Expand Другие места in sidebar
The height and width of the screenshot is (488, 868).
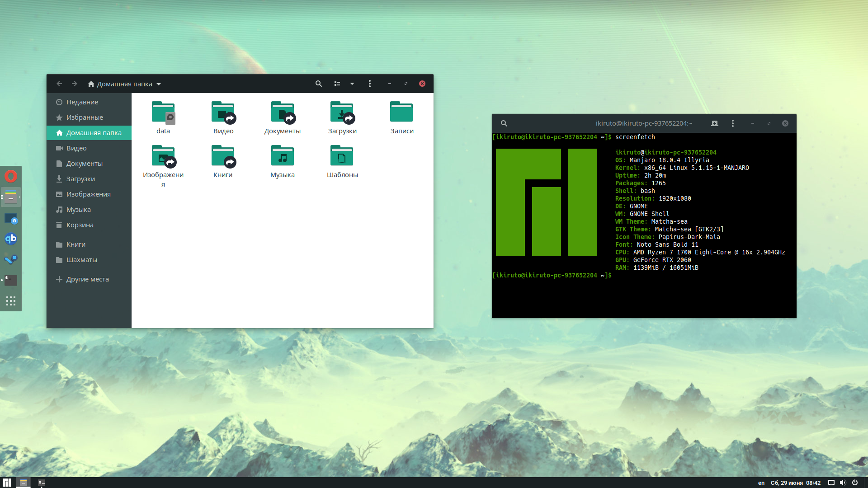click(x=87, y=279)
